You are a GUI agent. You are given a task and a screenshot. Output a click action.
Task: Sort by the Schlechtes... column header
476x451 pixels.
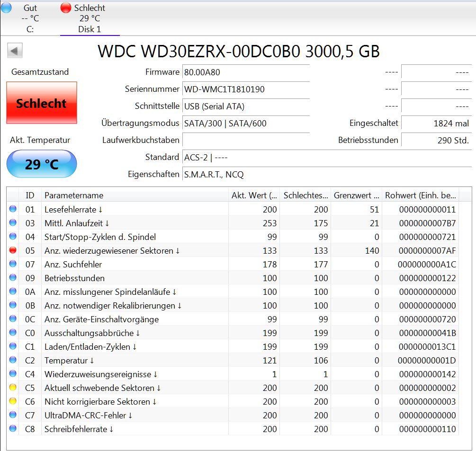[305, 195]
